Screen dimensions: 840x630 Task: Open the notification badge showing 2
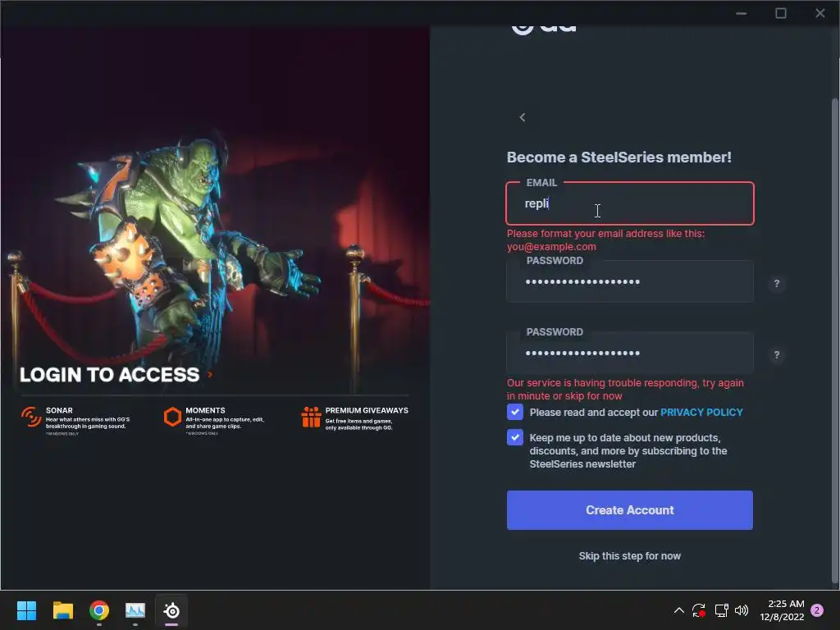tap(817, 610)
